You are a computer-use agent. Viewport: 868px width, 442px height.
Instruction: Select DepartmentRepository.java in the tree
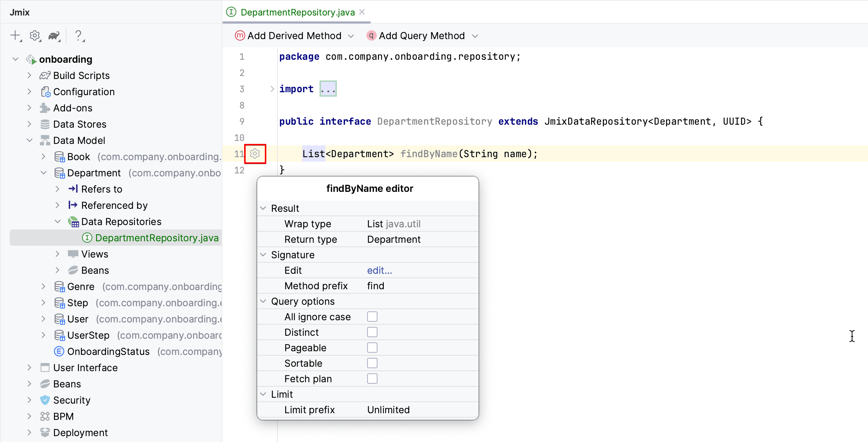[157, 238]
